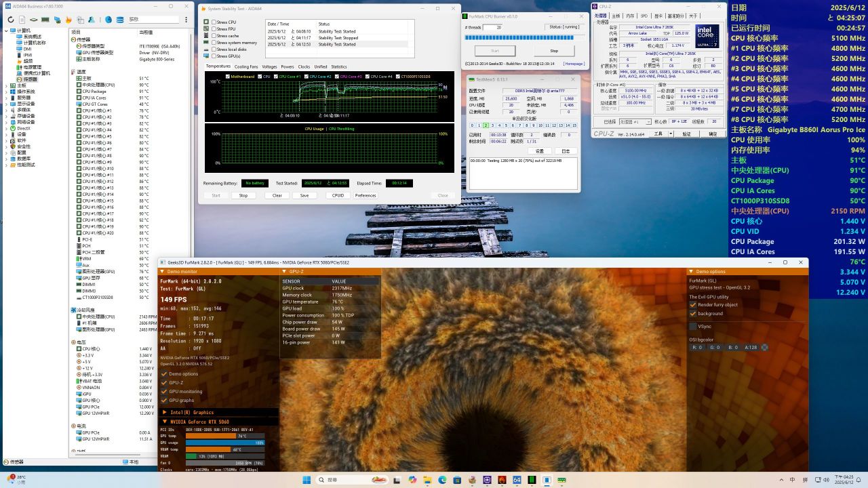
Task: Open the Statistics tab in stability test
Action: click(x=338, y=66)
